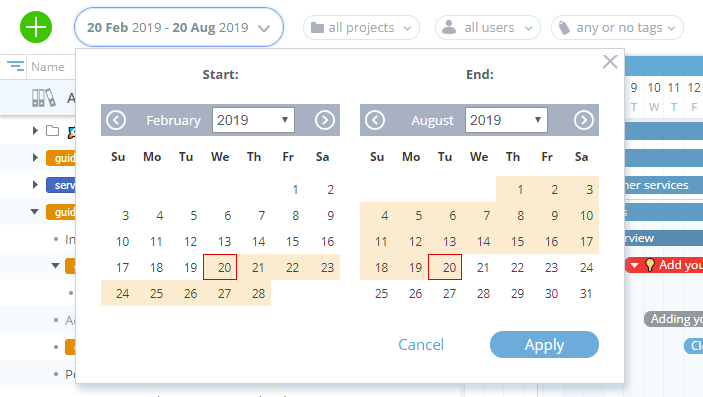Expand the blue serv tagged tree row
The image size is (703, 397).
coord(35,184)
